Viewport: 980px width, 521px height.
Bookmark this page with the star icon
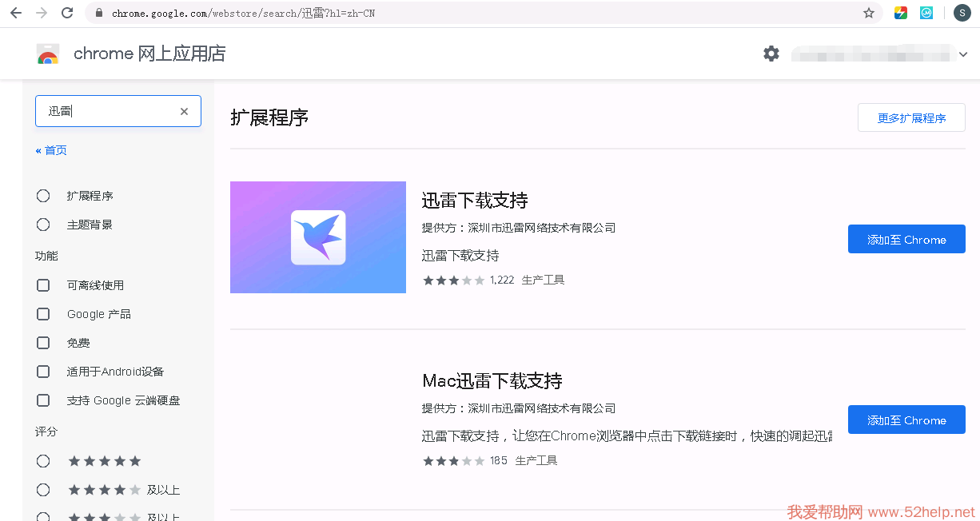869,13
